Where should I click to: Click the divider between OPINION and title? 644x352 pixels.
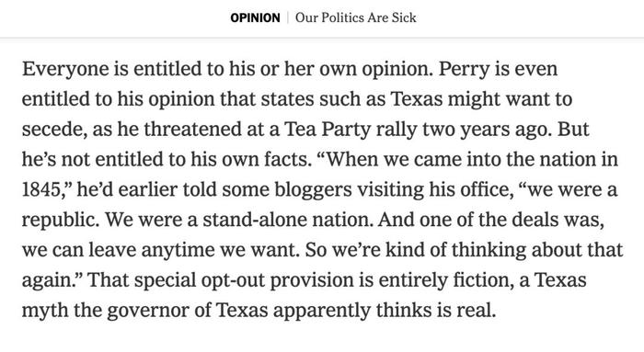click(288, 18)
